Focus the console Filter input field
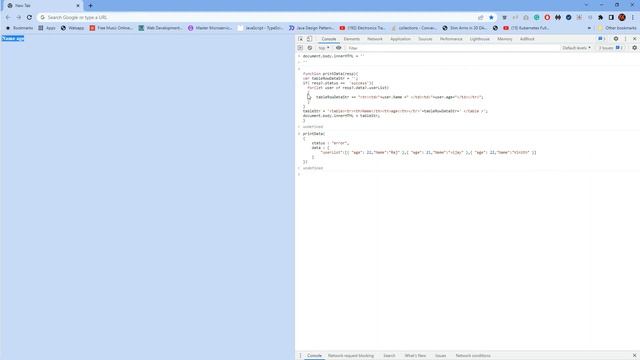 coord(452,48)
